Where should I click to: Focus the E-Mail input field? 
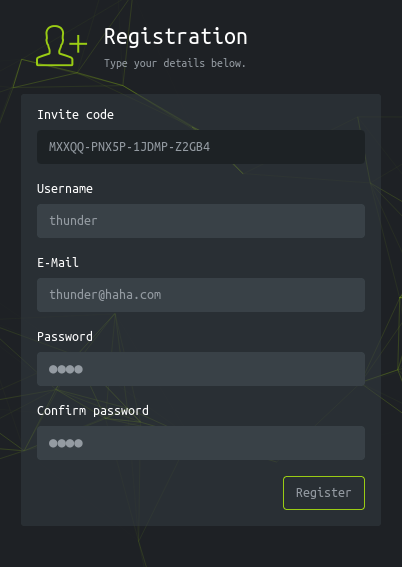[x=201, y=295]
